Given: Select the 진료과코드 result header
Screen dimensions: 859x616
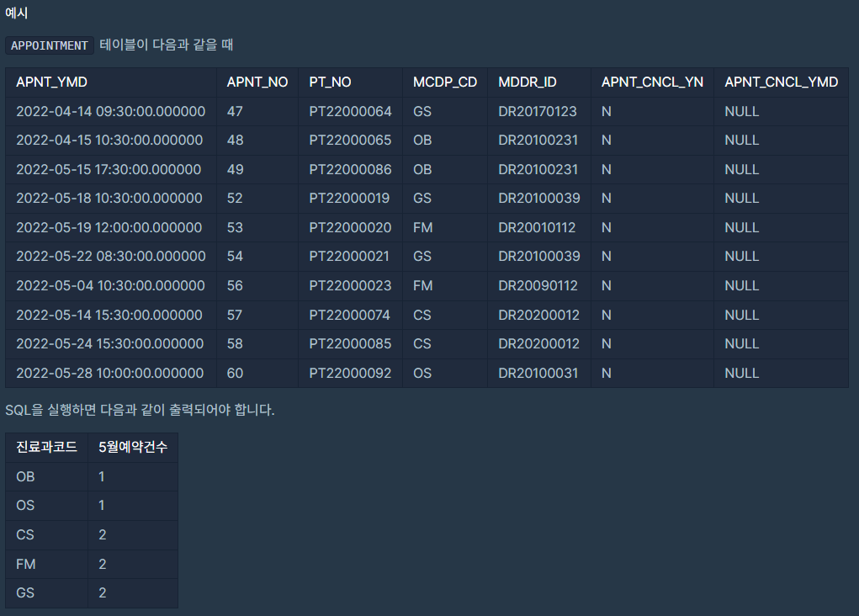Looking at the screenshot, I should tap(46, 447).
